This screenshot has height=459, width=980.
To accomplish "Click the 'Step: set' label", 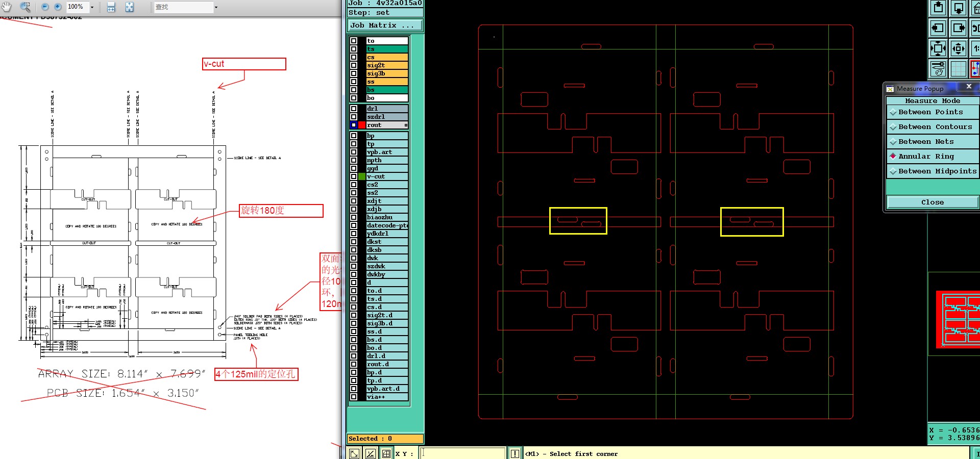I will click(385, 13).
